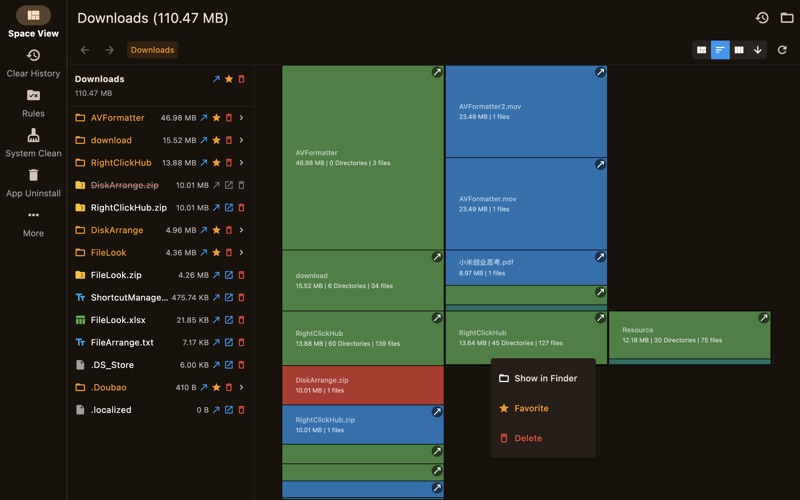Toggle favorite star on AVFormatter row
This screenshot has width=800, height=500.
click(216, 118)
